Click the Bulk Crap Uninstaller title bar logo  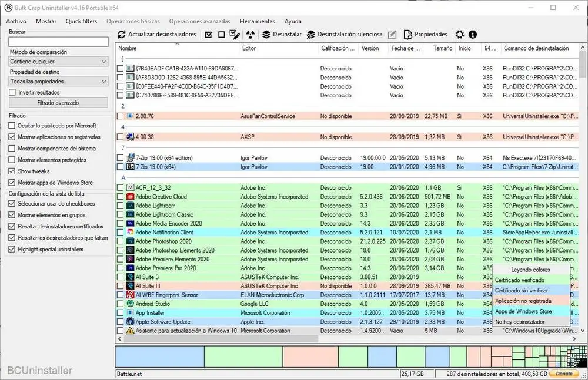(x=8, y=8)
